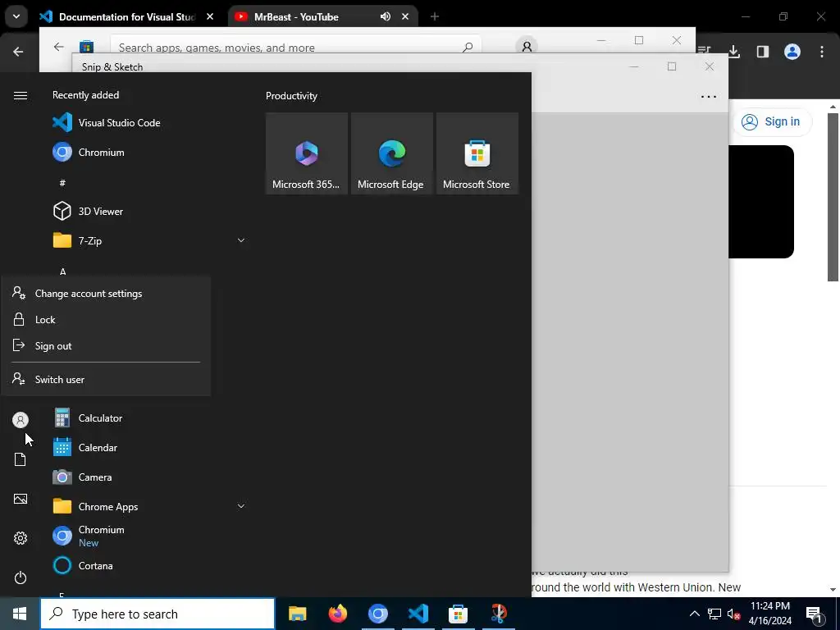Image resolution: width=840 pixels, height=630 pixels.
Task: Open Documents from Start sidebar
Action: 21,459
